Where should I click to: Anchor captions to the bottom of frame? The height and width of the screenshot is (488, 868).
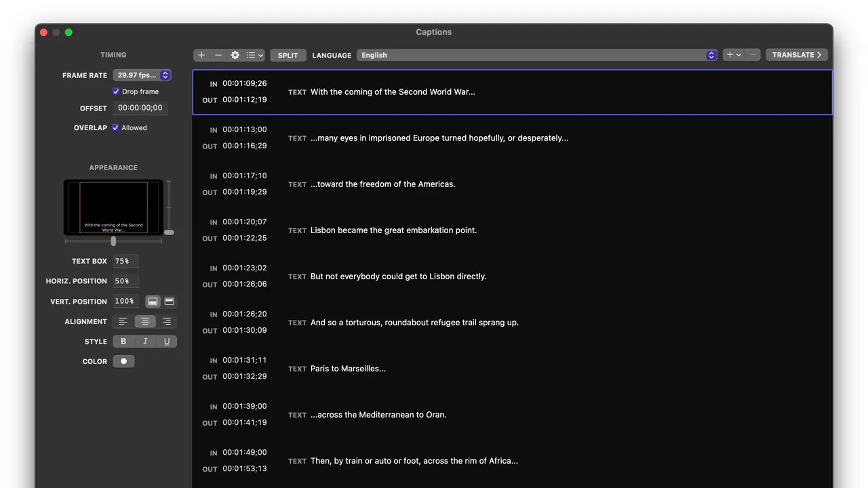coord(153,301)
